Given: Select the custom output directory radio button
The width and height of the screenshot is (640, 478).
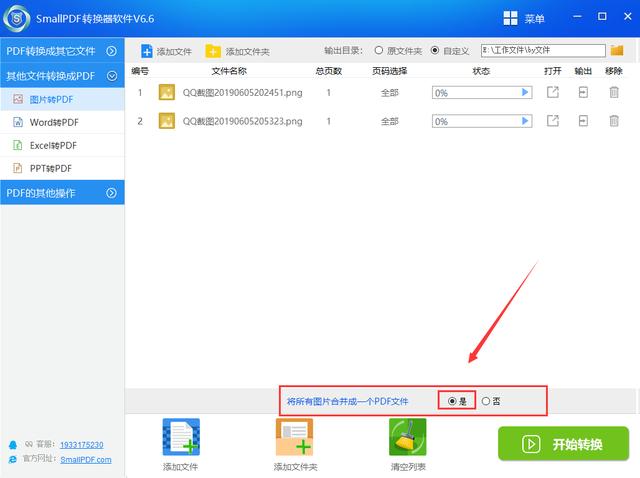Looking at the screenshot, I should point(435,50).
